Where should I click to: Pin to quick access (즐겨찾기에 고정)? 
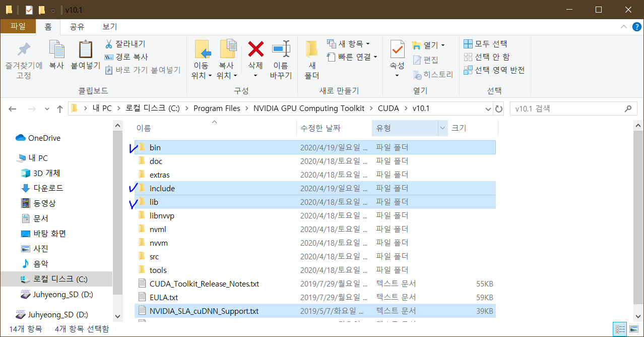coord(24,60)
